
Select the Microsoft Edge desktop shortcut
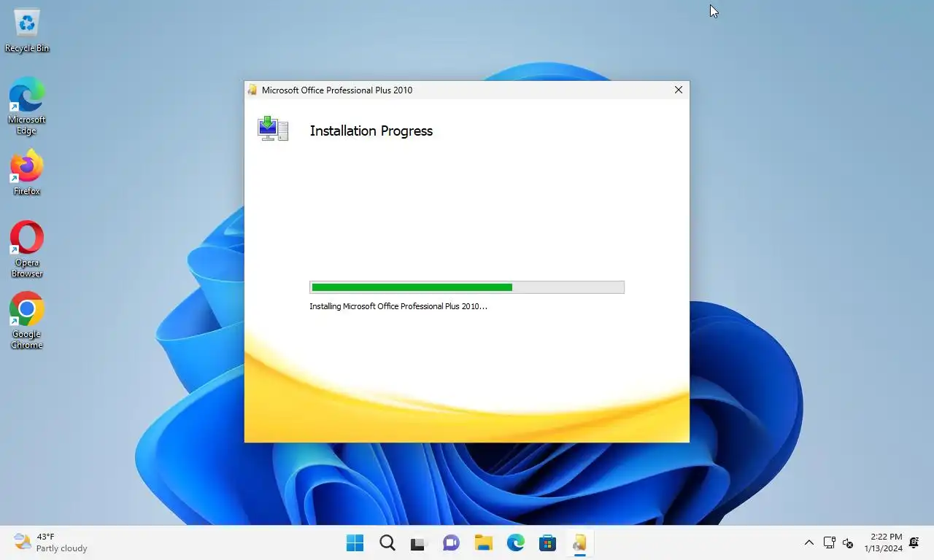coord(27,106)
